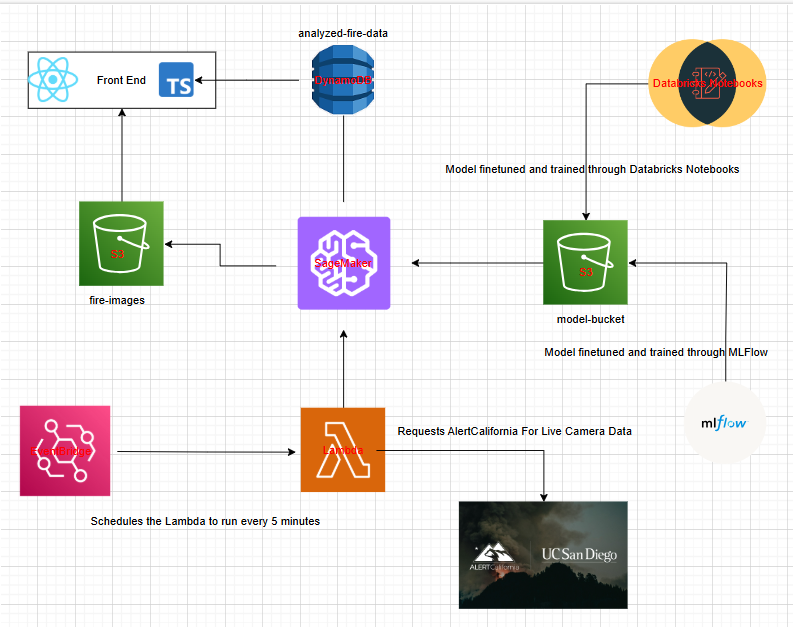Image resolution: width=793 pixels, height=627 pixels.
Task: Click the Front End text label
Action: pyautogui.click(x=121, y=80)
